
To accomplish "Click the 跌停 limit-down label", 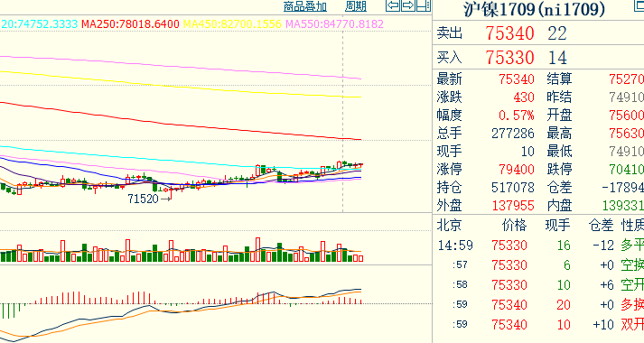I will (559, 170).
